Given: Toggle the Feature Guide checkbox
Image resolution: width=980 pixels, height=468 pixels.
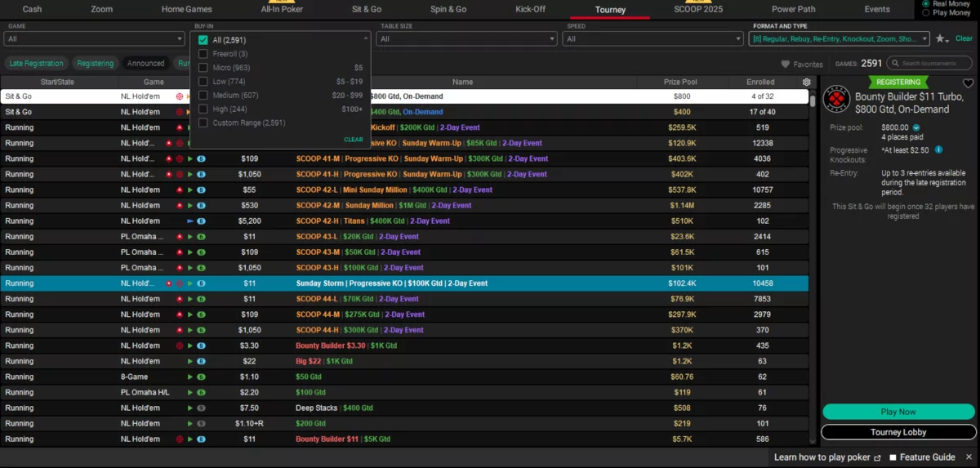Looking at the screenshot, I should coord(893,457).
